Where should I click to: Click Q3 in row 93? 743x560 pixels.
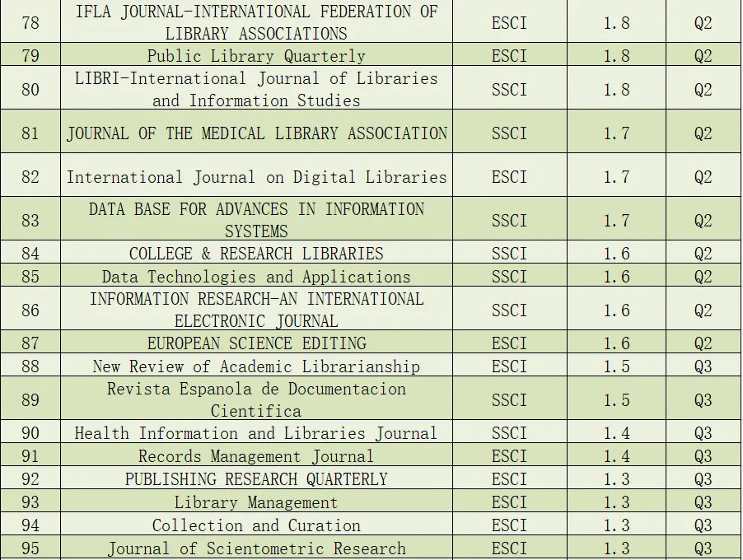pos(703,502)
